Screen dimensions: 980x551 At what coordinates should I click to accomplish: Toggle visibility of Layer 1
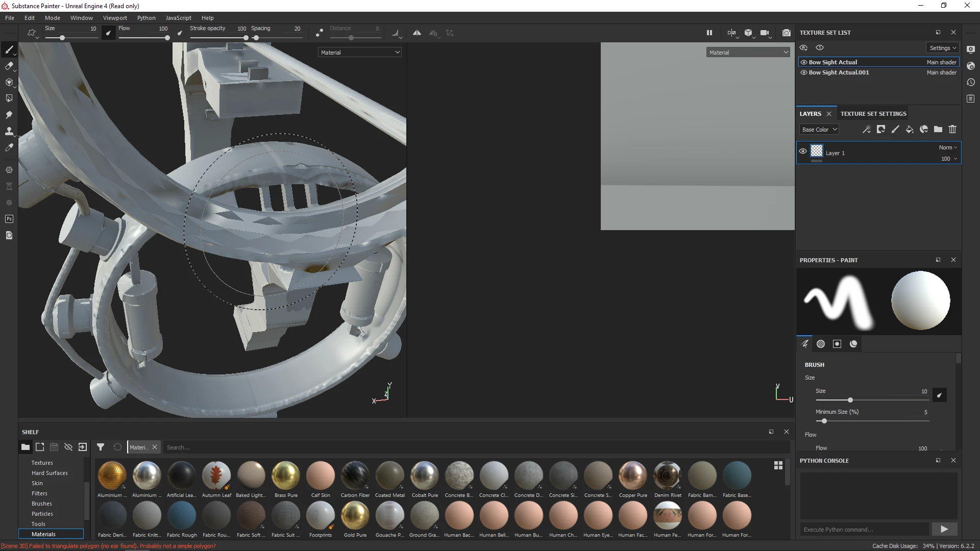(802, 152)
